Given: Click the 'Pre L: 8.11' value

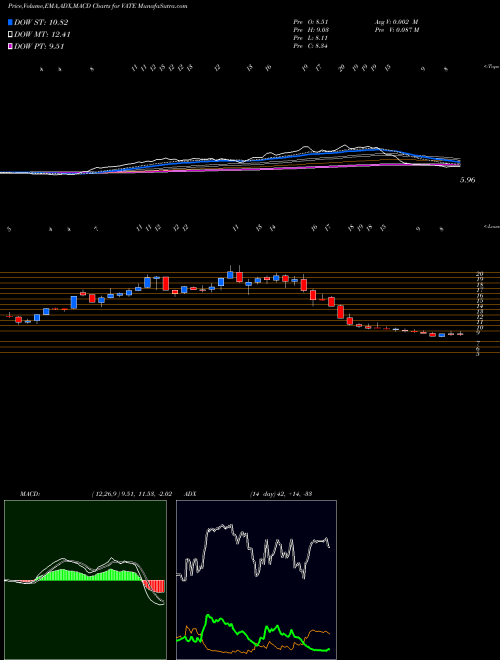Looking at the screenshot, I should click(x=311, y=37).
